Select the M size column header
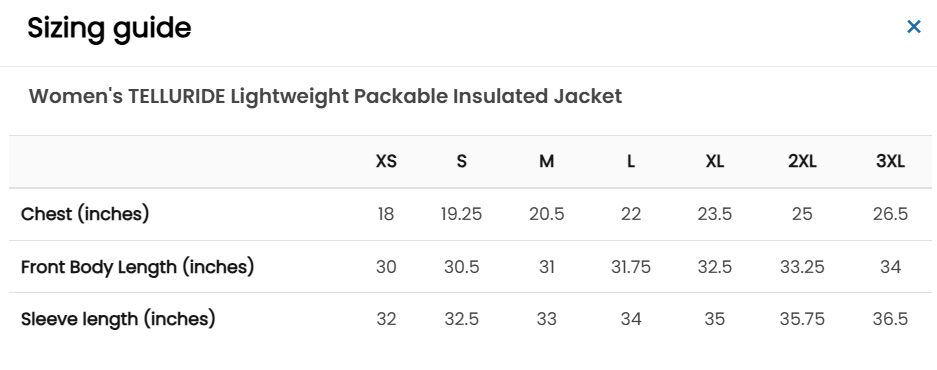937x370 pixels. tap(546, 161)
